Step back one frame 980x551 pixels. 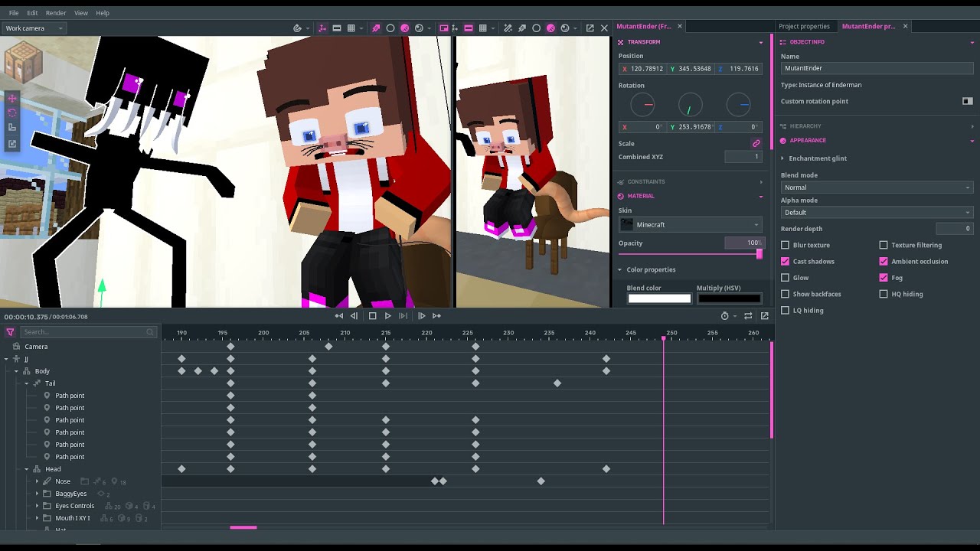pos(354,316)
